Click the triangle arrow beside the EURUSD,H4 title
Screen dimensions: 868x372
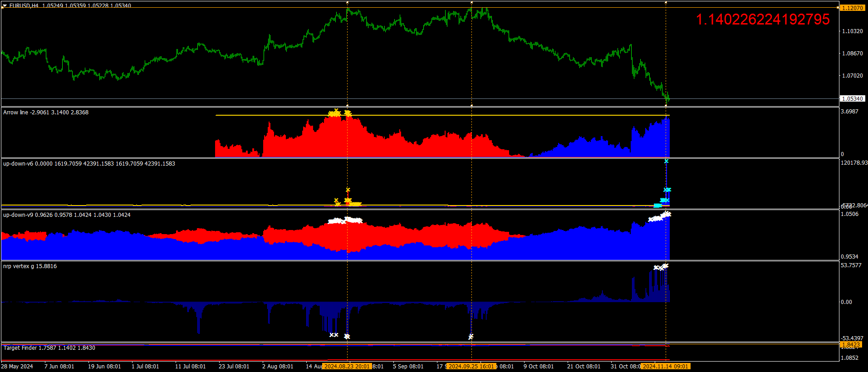(5, 5)
